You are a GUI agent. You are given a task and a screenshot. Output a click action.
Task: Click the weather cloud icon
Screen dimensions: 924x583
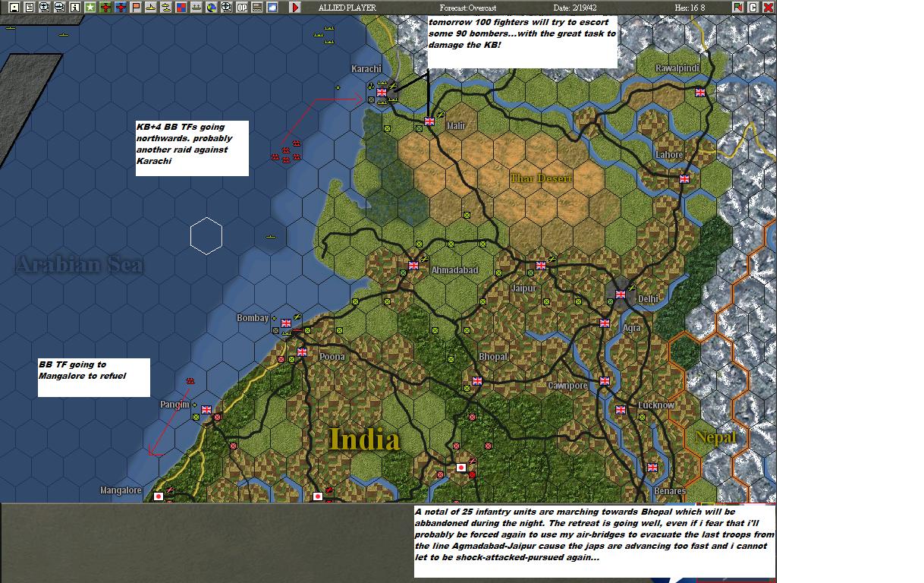click(x=272, y=8)
